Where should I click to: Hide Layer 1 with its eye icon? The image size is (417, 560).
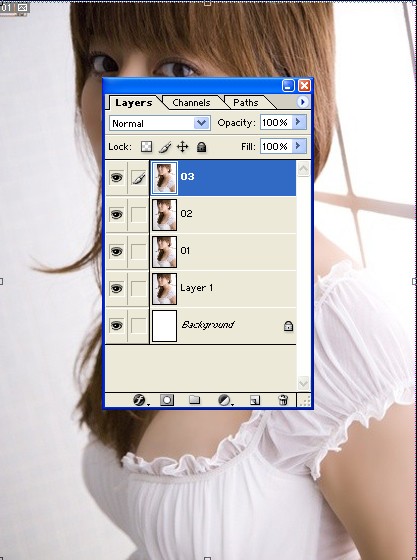(x=116, y=289)
